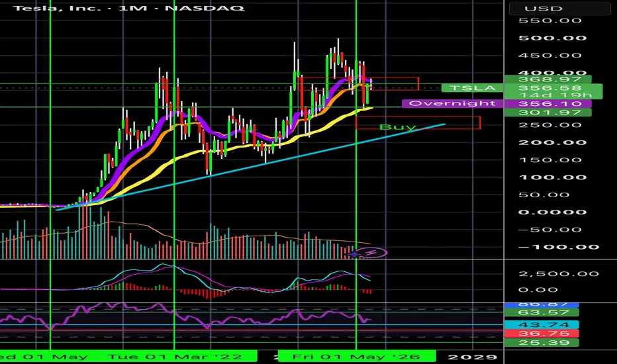Select the purple RSI line
This screenshot has height=364, width=617.
(185, 316)
